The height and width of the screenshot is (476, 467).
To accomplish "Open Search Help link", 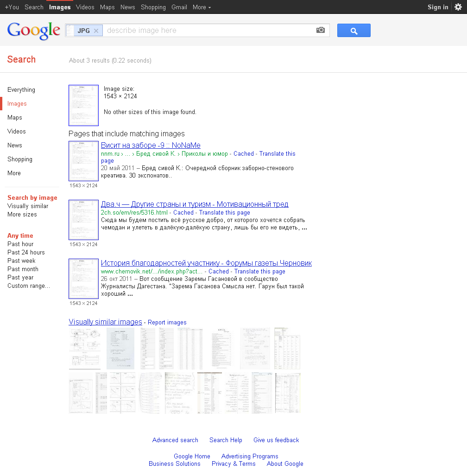I will click(x=226, y=440).
